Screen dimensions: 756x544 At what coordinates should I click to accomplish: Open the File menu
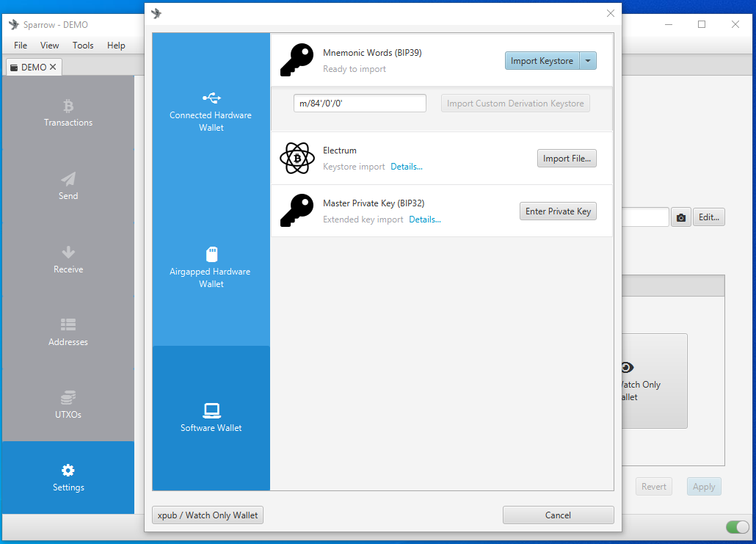21,46
